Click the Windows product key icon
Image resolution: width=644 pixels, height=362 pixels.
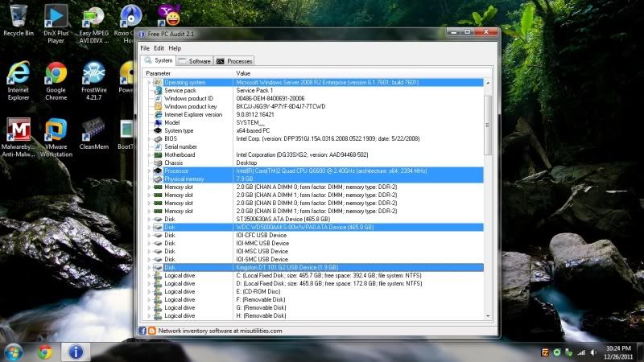click(x=158, y=107)
